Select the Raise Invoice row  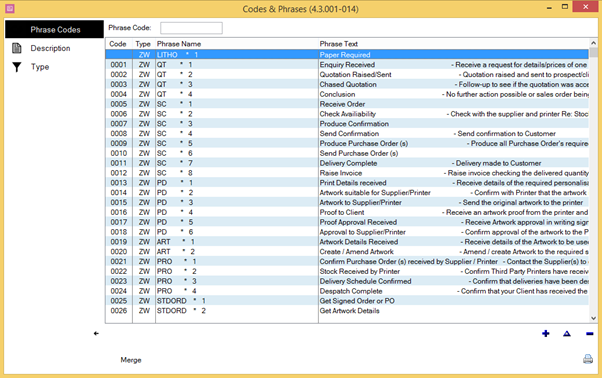click(347, 173)
